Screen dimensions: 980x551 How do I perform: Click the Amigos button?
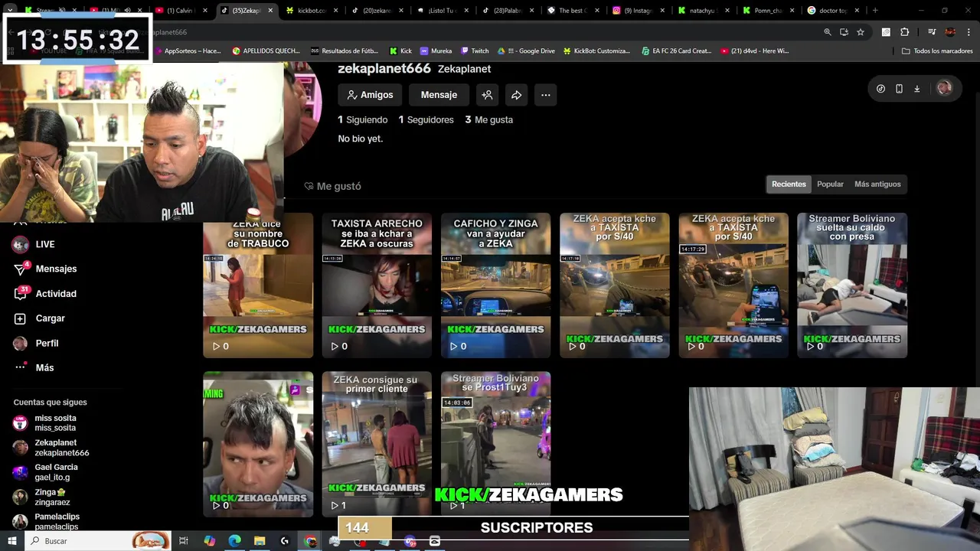(370, 95)
